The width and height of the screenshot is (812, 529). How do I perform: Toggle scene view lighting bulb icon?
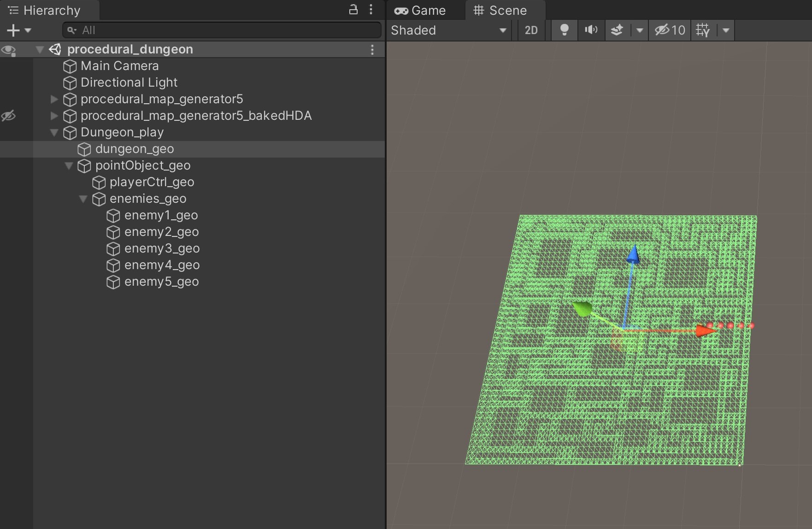pyautogui.click(x=564, y=30)
